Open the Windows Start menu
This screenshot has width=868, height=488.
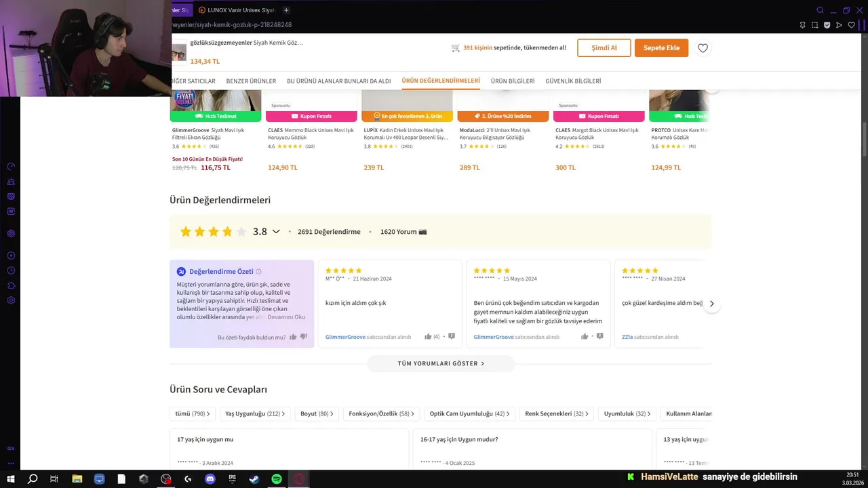coord(10,479)
